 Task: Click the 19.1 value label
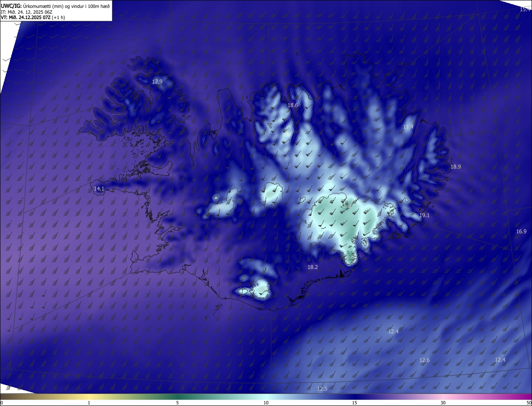coord(424,215)
